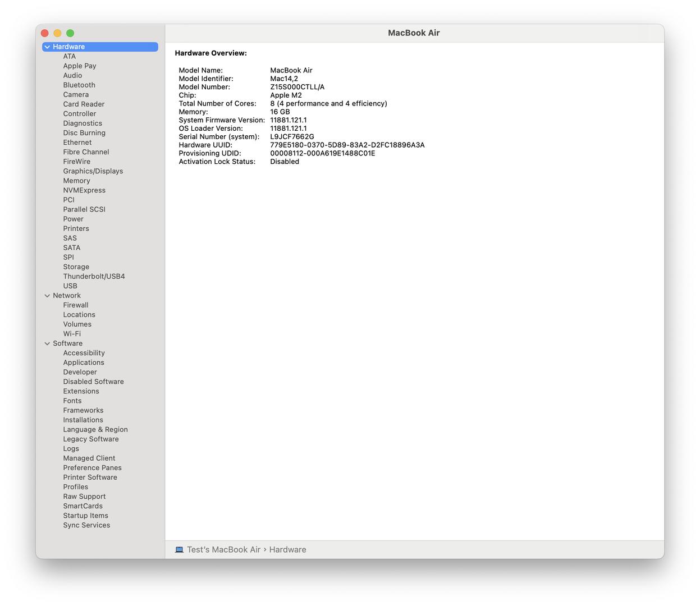Select Preference Panes entry
This screenshot has width=700, height=606.
click(92, 468)
